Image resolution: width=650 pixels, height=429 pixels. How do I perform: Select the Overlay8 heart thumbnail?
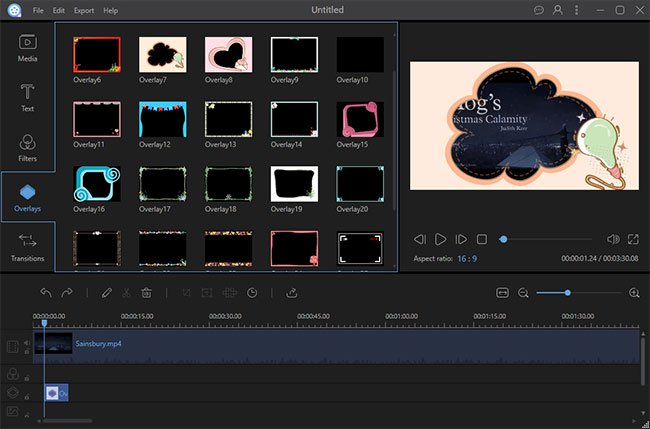228,54
